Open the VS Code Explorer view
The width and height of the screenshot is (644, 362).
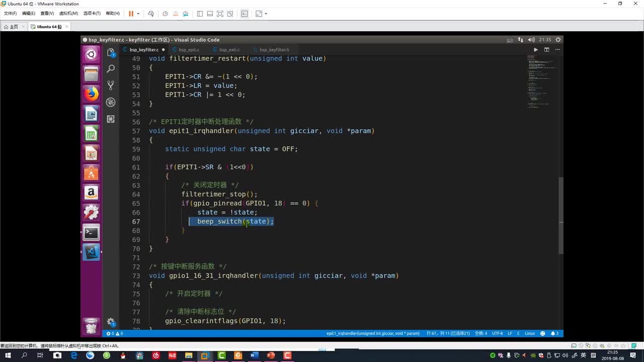111,52
